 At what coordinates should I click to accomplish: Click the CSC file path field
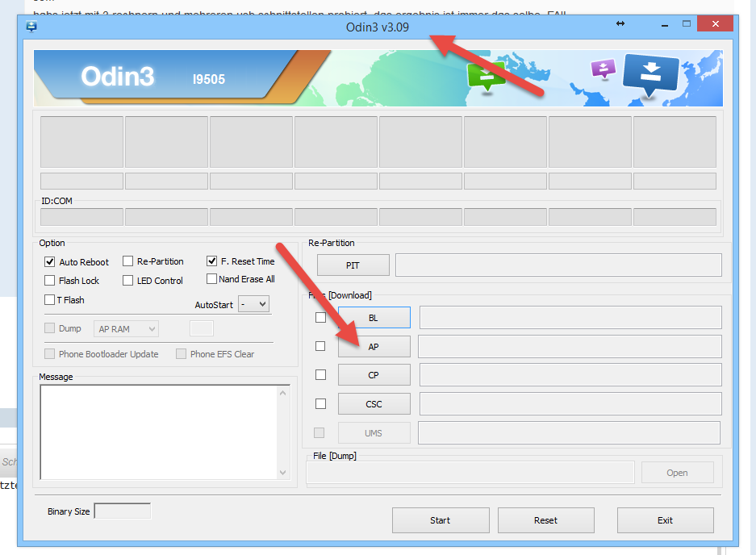pos(570,403)
